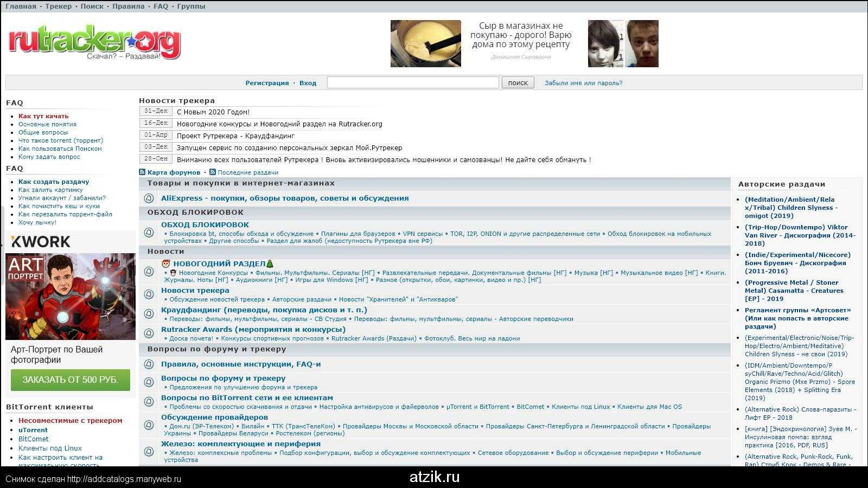Screen dimensions: 868x488
Task: Open BitComet in sidebar clients list
Action: 34,439
